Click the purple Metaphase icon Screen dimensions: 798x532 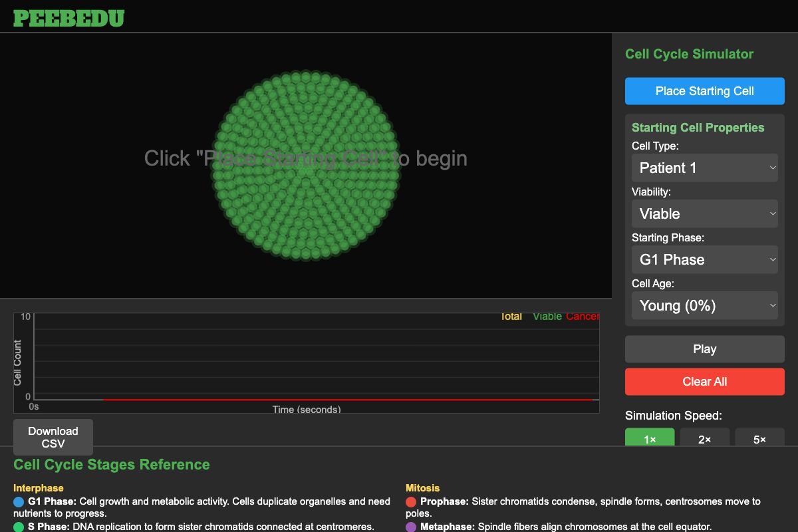(x=410, y=526)
